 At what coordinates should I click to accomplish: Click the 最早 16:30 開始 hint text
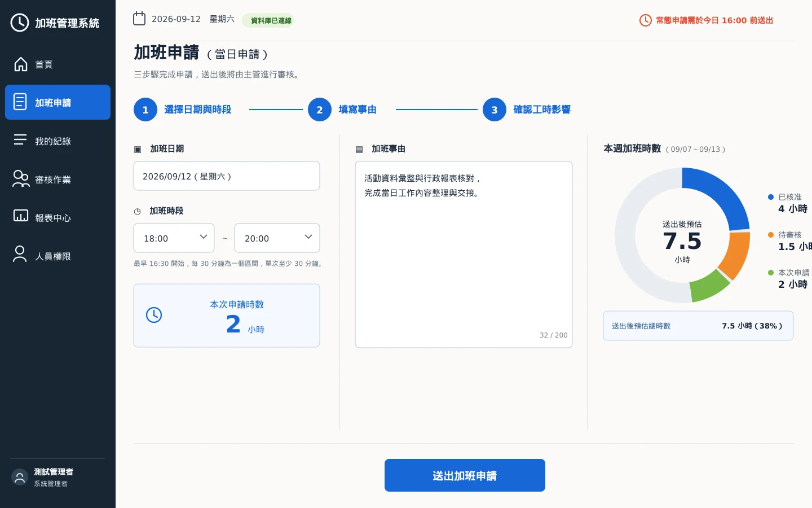[x=228, y=264]
